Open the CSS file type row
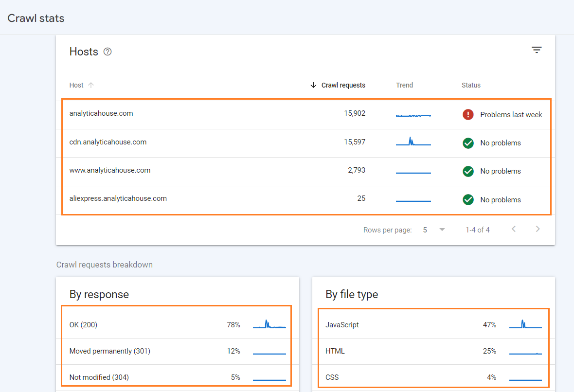574x392 pixels. (x=433, y=377)
